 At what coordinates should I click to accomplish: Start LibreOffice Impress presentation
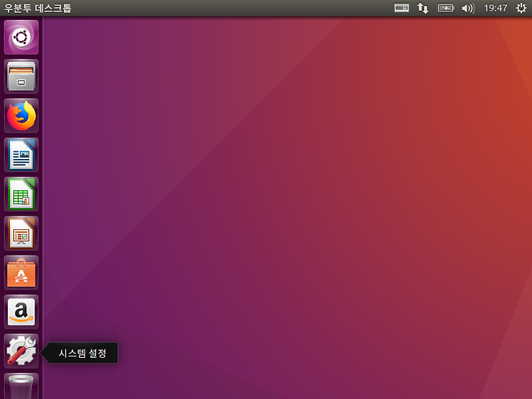coord(21,234)
